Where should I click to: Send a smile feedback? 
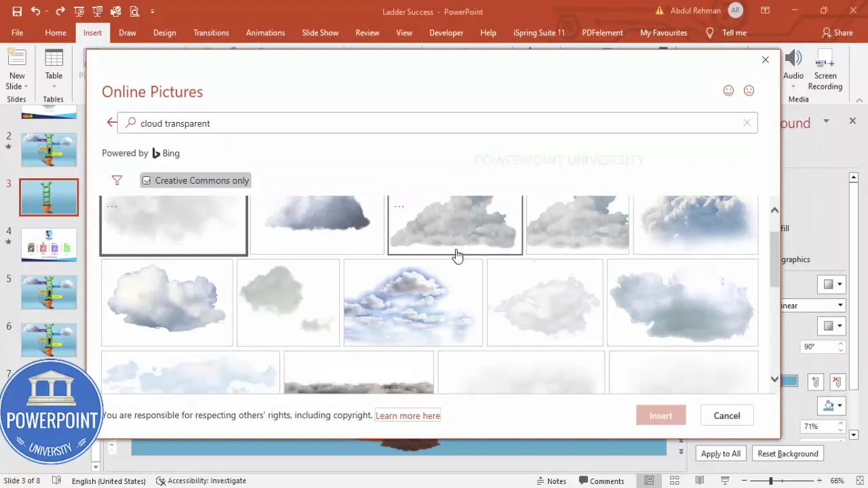coord(728,90)
